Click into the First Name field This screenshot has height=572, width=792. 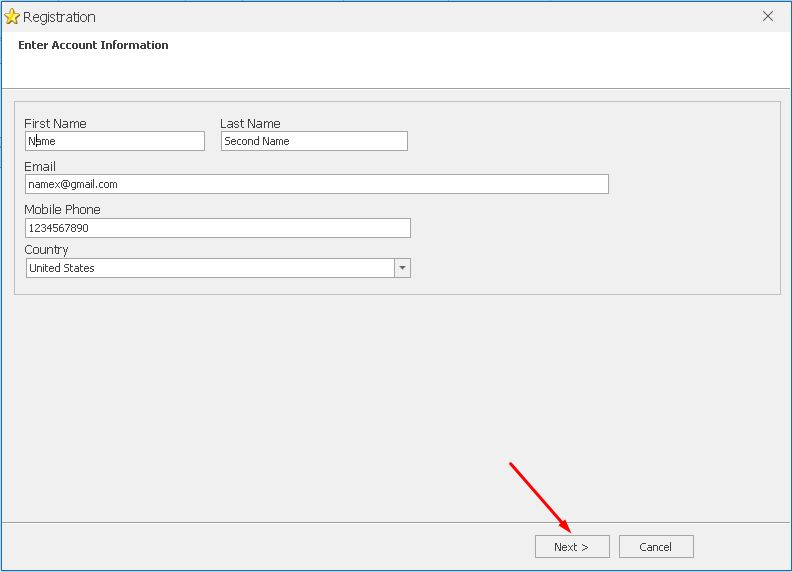(115, 141)
